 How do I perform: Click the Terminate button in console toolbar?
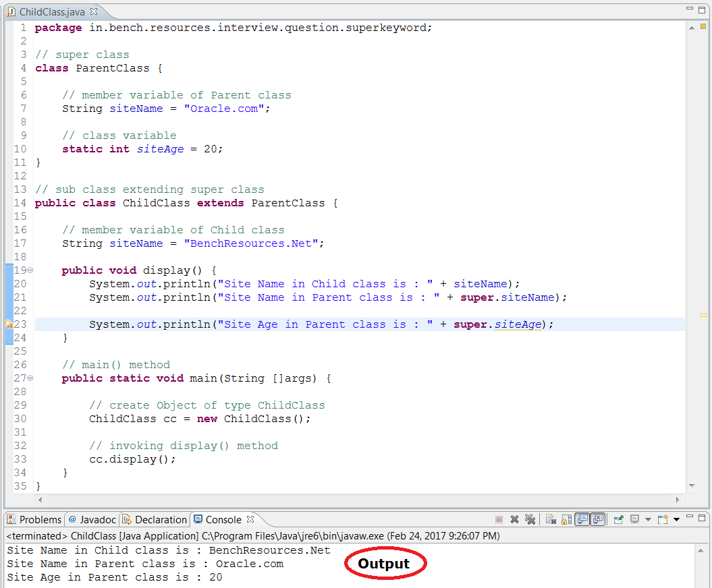tap(499, 519)
